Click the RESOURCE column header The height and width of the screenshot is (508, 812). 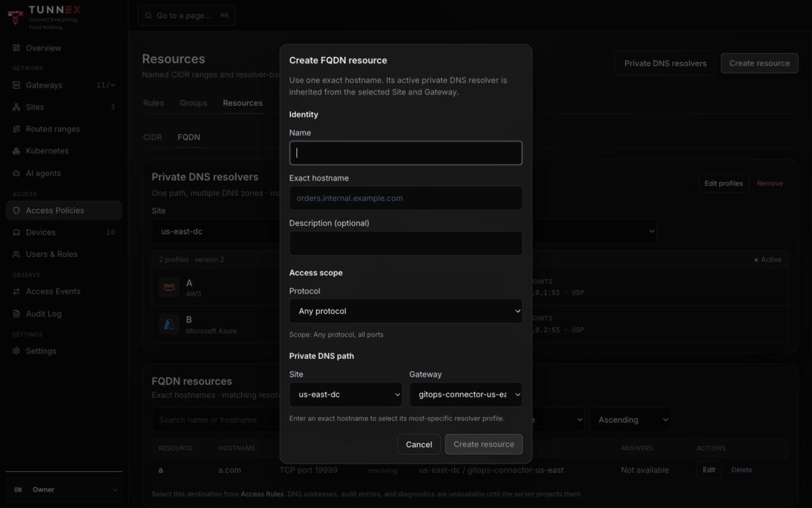coord(175,448)
